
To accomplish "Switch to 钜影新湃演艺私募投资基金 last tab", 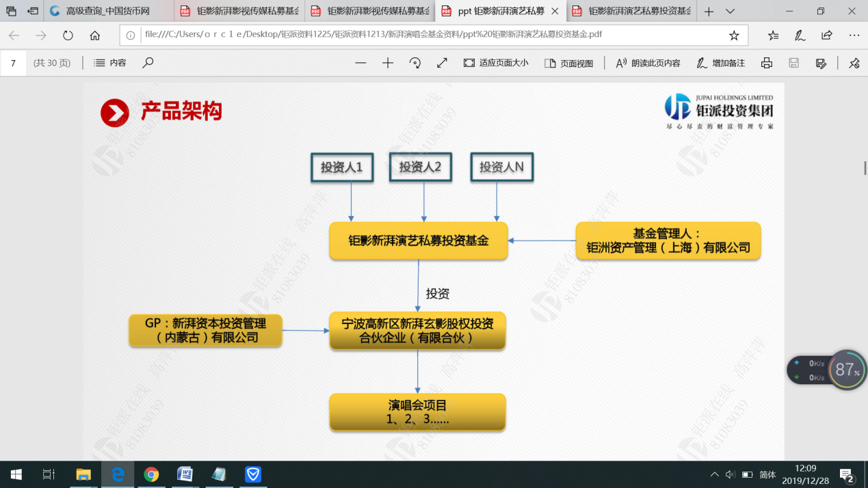I will (631, 12).
